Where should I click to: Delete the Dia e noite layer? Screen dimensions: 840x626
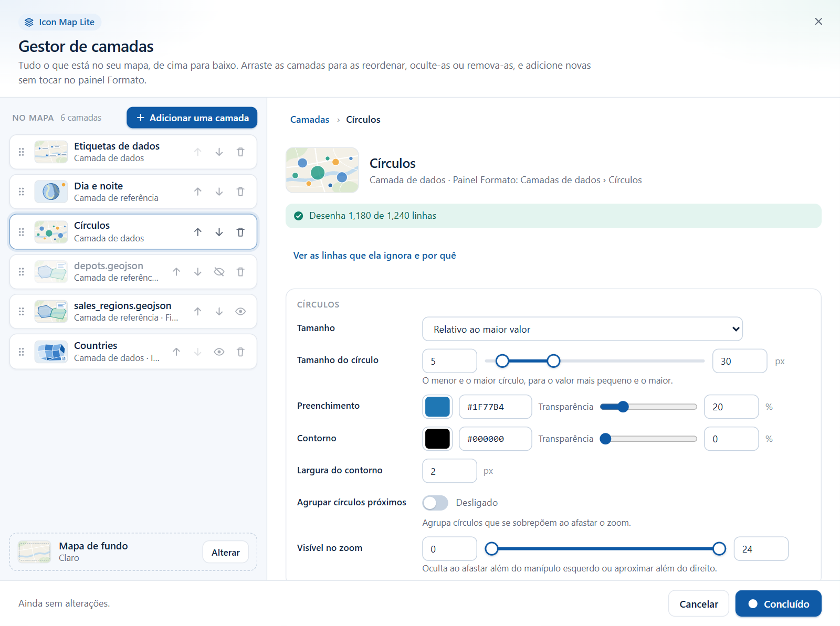coord(240,192)
